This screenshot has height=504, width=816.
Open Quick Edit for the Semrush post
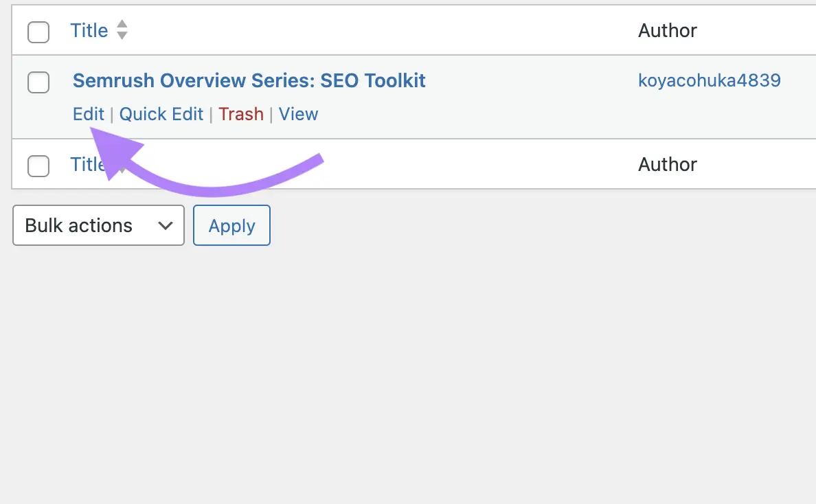(161, 114)
